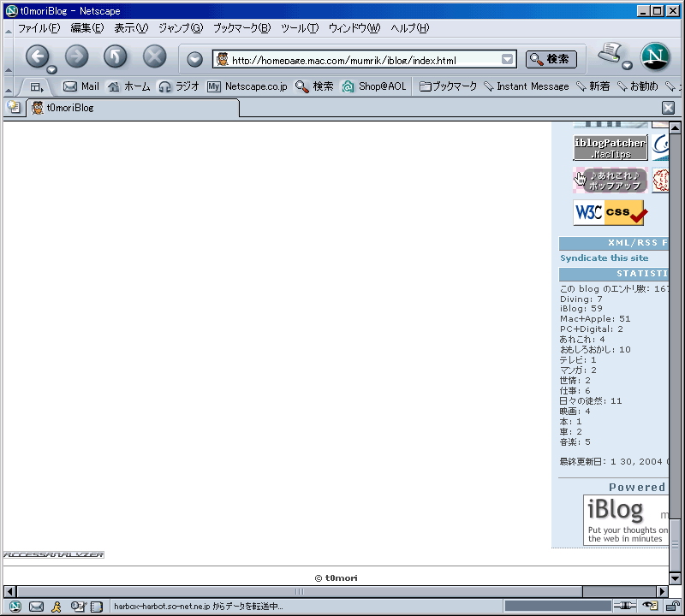Collapse the personal toolbar grippy

[9, 87]
